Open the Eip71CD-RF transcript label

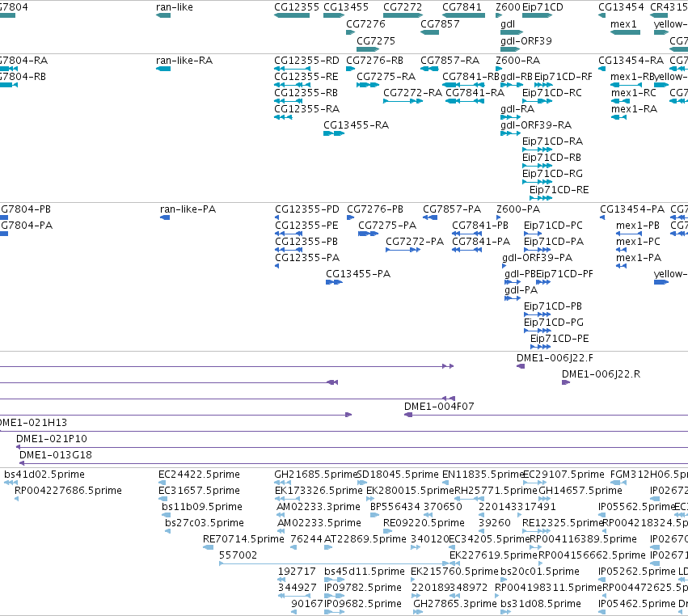[x=563, y=77]
